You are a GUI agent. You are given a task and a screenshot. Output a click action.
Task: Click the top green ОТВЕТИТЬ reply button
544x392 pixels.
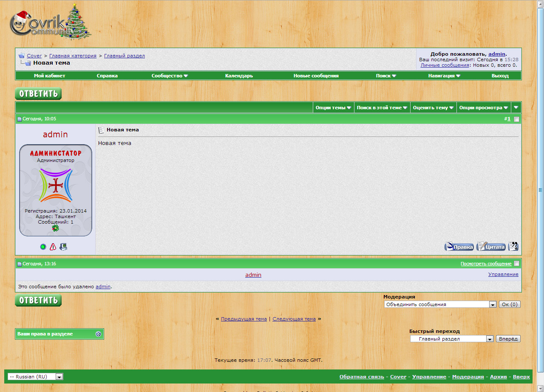click(x=38, y=94)
